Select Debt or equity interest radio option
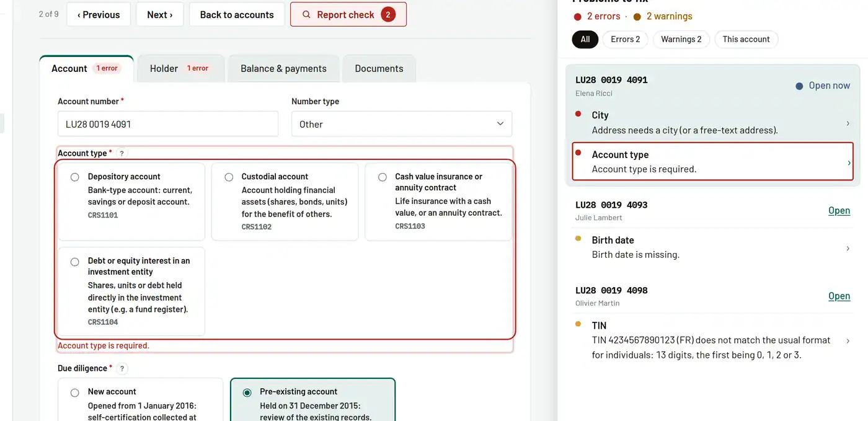The image size is (868, 421). click(x=75, y=262)
